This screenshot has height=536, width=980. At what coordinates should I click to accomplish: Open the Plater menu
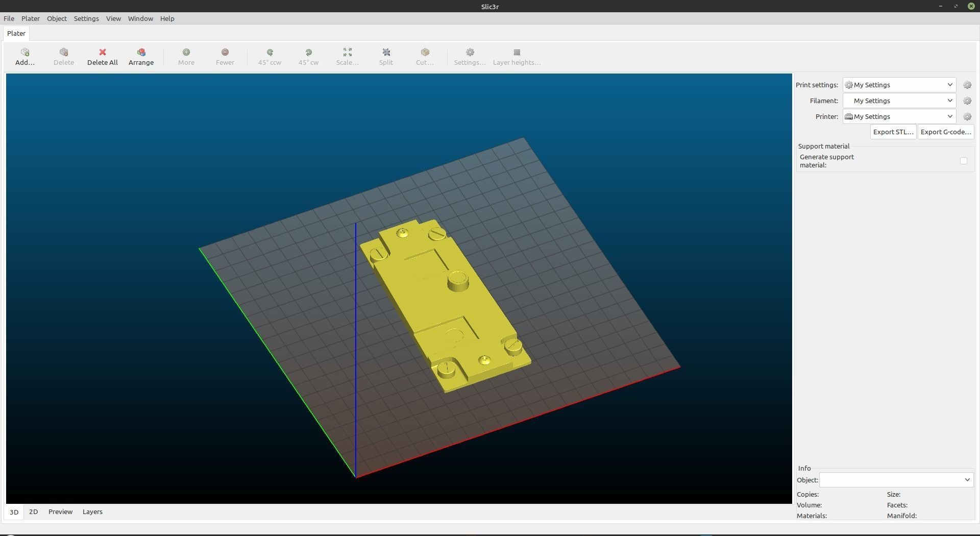pos(31,18)
